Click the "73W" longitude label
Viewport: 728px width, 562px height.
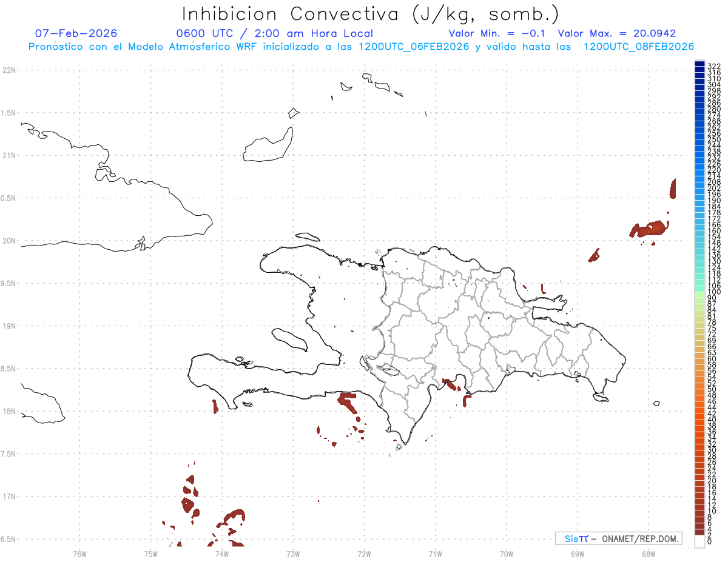[293, 554]
